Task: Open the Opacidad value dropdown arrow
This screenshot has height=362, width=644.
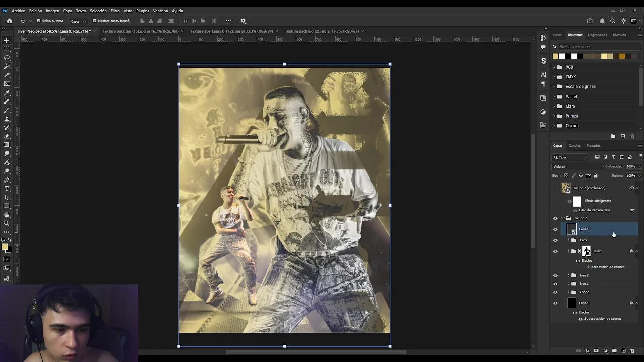Action: 639,166
